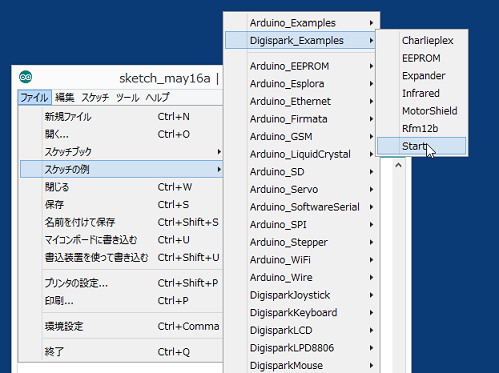
Task: Expand Arduino_LiquidCrystal examples
Action: coord(302,154)
